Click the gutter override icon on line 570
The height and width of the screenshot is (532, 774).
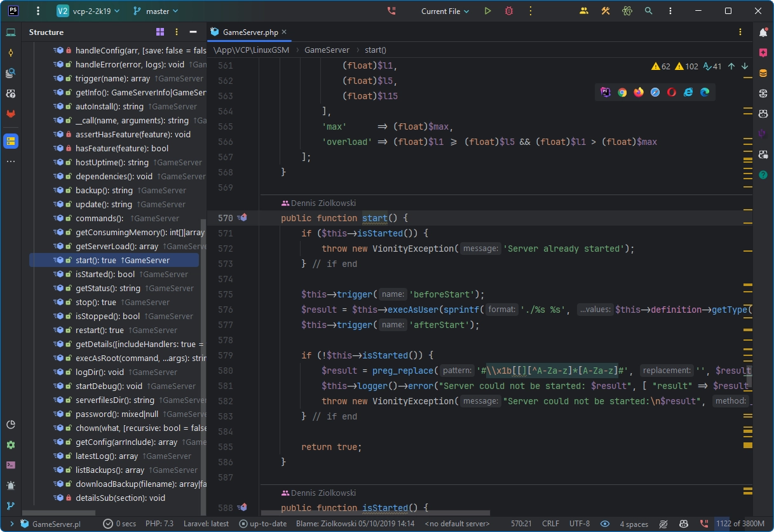(241, 218)
